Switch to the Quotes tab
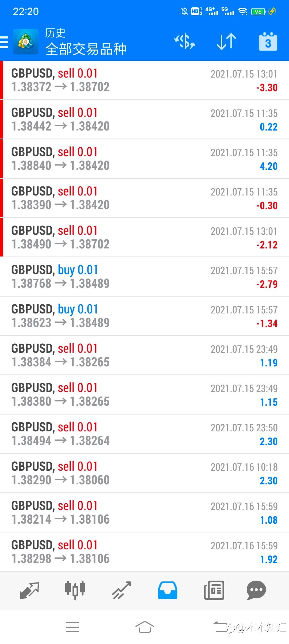 (29, 590)
